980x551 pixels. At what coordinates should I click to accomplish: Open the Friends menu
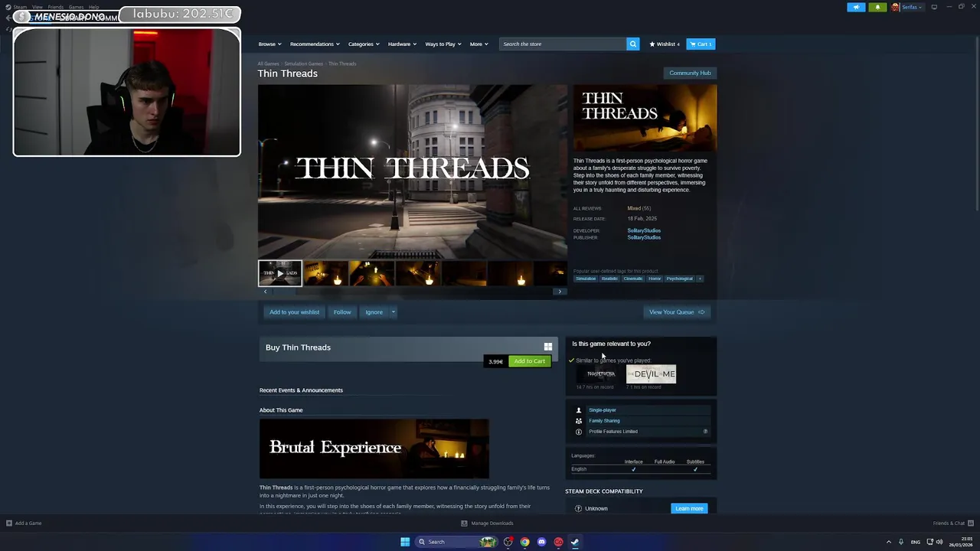(55, 7)
